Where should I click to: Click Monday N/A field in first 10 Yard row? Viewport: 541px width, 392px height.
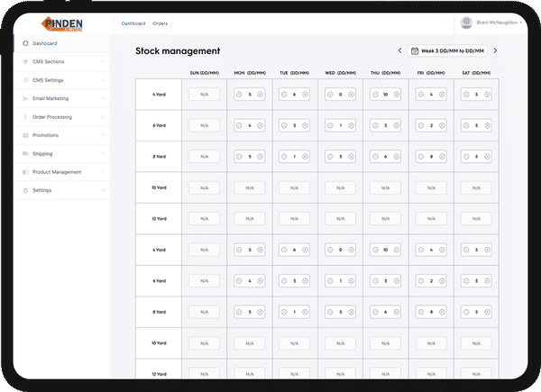[x=250, y=188]
